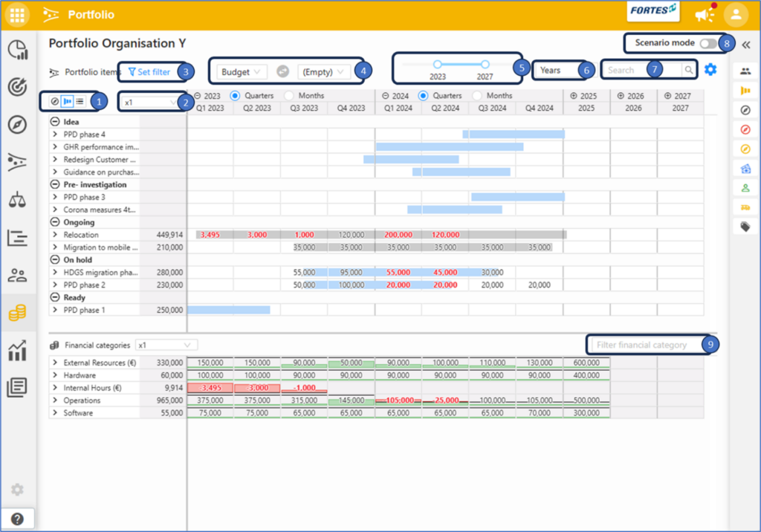Image resolution: width=761 pixels, height=532 pixels.
Task: Switch to the timeline bars view icon
Action: (x=68, y=102)
